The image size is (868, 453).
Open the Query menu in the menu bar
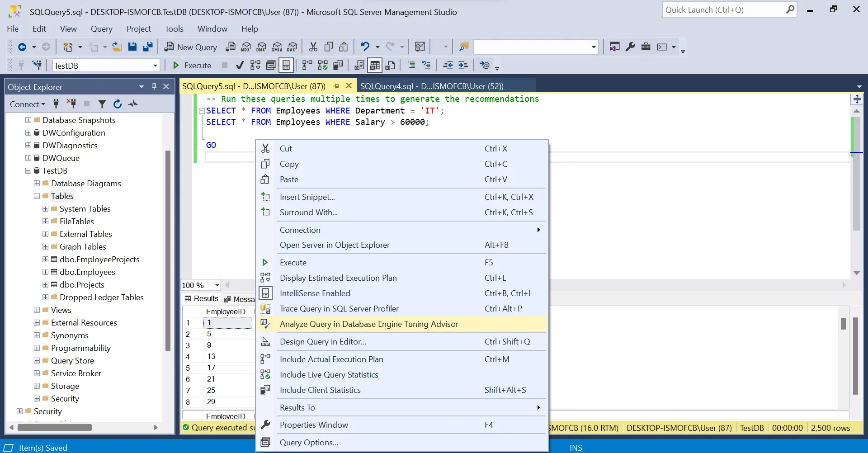102,29
